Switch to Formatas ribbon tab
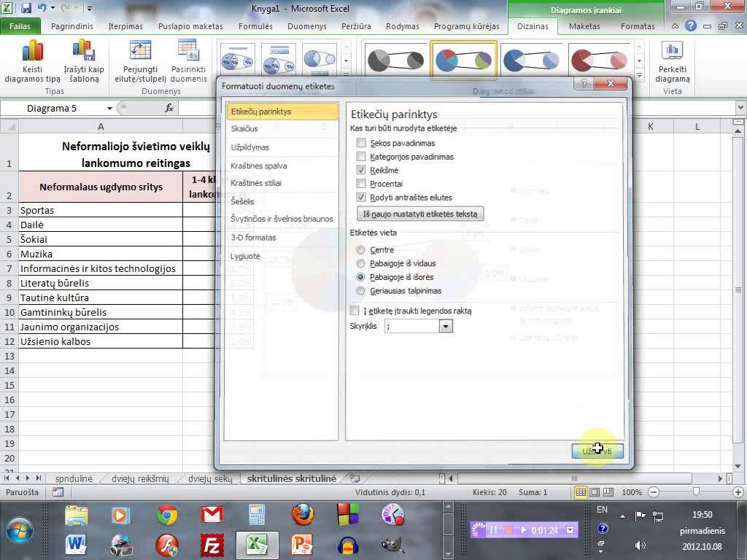The height and width of the screenshot is (560, 747). (x=638, y=26)
